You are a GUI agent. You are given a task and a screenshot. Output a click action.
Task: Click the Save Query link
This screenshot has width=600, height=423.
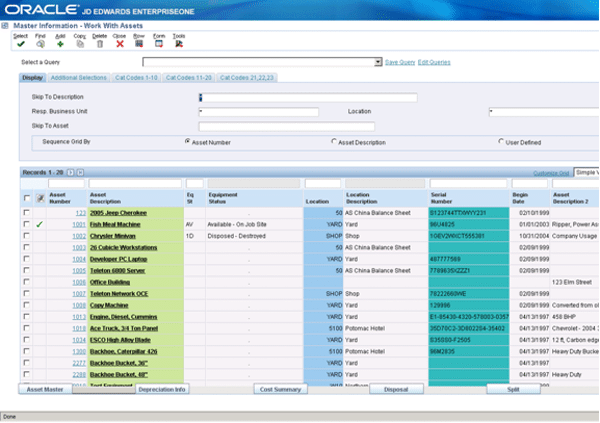point(399,62)
